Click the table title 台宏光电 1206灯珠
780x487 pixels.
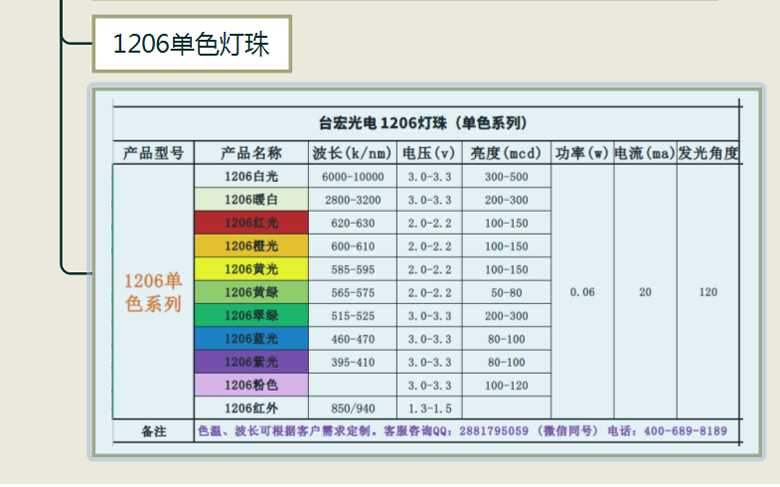(x=422, y=124)
